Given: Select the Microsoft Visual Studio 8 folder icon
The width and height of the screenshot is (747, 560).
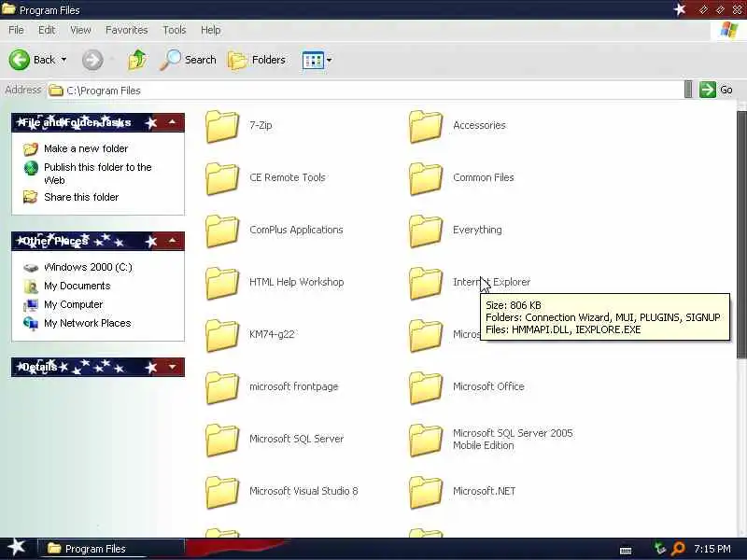Looking at the screenshot, I should [222, 493].
